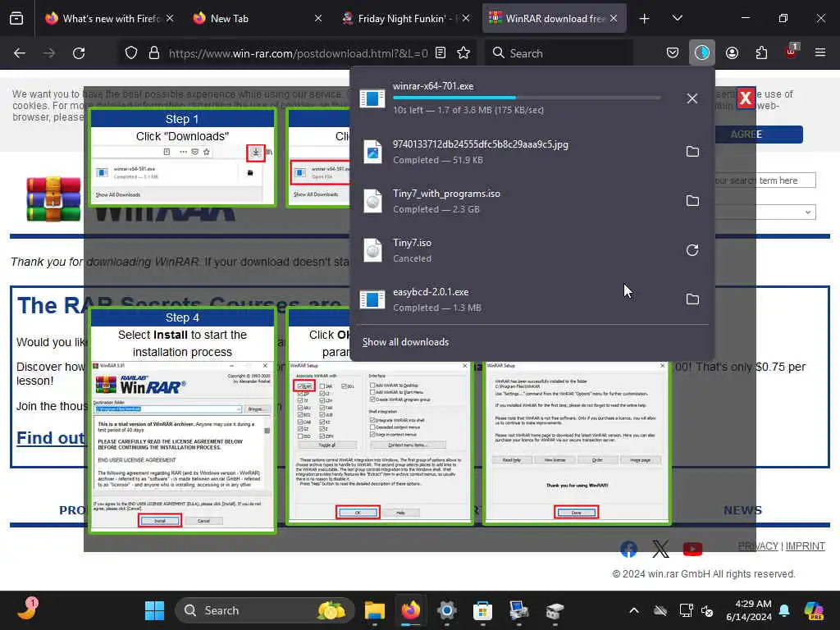840x630 pixels.
Task: Show 9740133712db jpg file in folder
Action: [x=692, y=152]
